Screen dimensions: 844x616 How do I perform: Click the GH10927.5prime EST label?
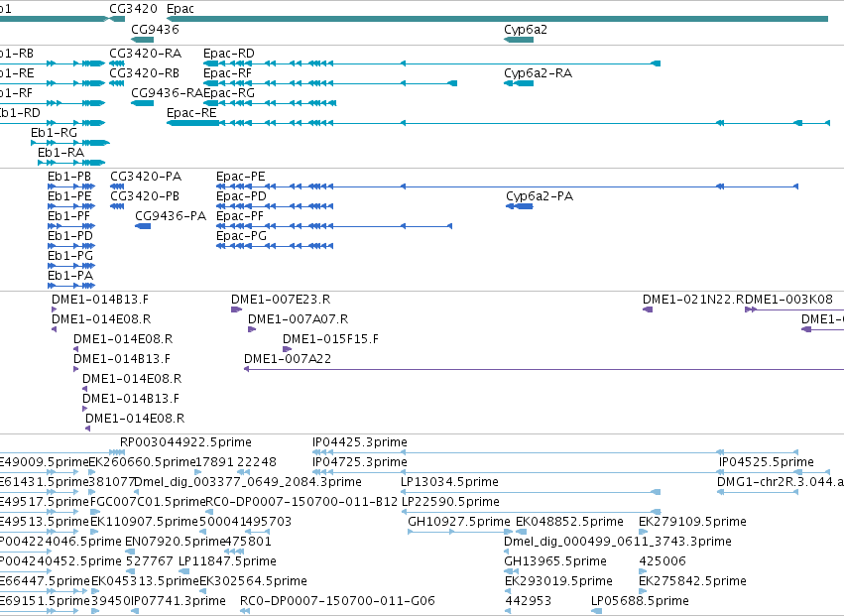point(459,522)
